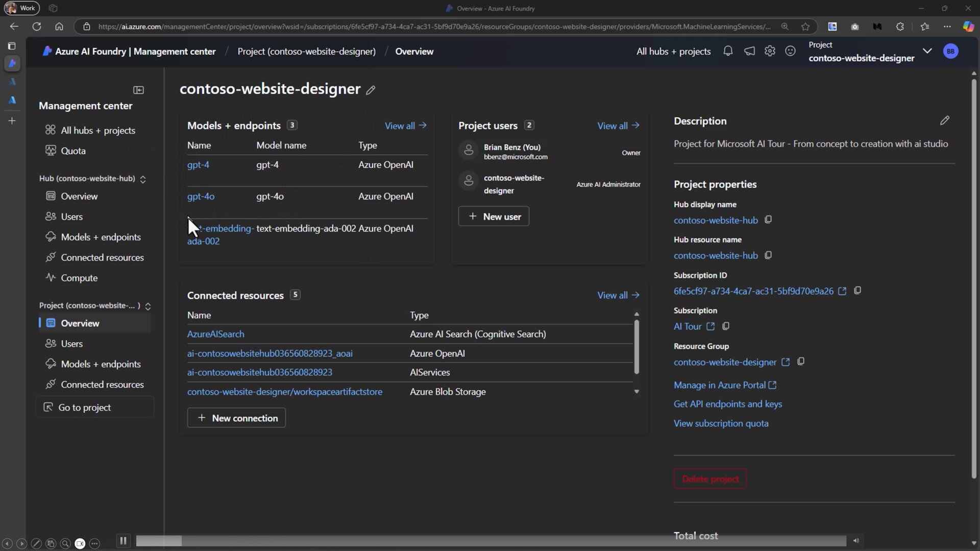Copy the Subscription ID value
The height and width of the screenshot is (551, 980).
(857, 290)
